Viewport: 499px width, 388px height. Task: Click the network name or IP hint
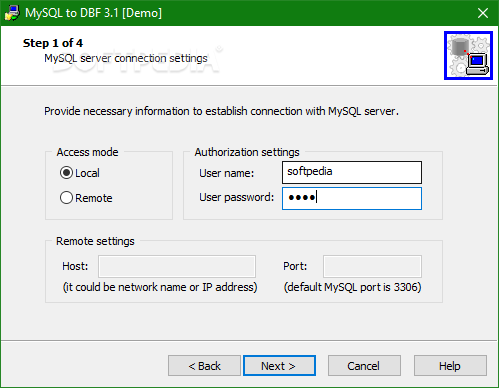coord(160,287)
